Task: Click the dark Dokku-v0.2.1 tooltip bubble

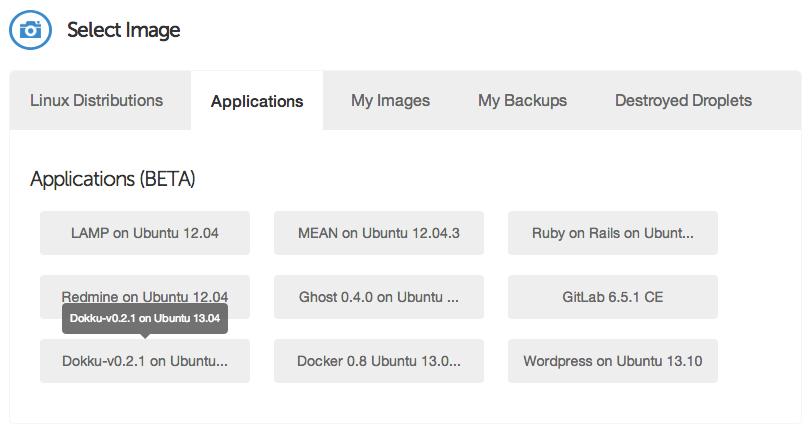Action: (145, 318)
